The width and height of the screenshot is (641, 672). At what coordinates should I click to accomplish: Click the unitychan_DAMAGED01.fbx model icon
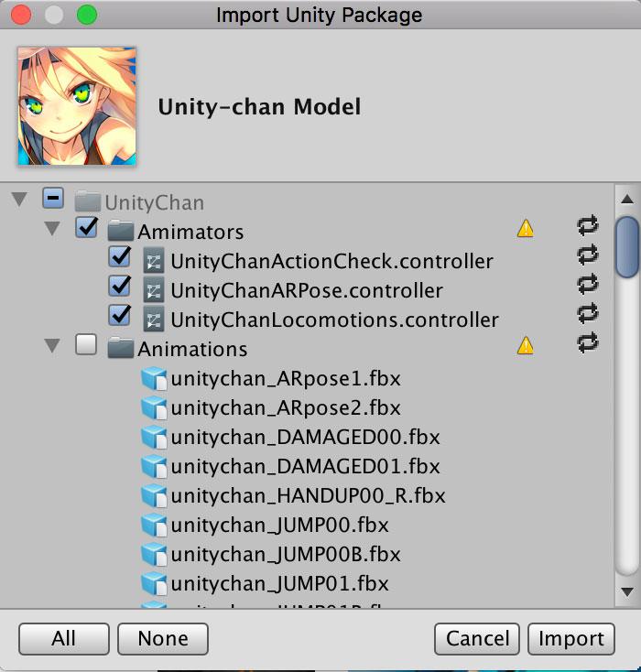[154, 466]
